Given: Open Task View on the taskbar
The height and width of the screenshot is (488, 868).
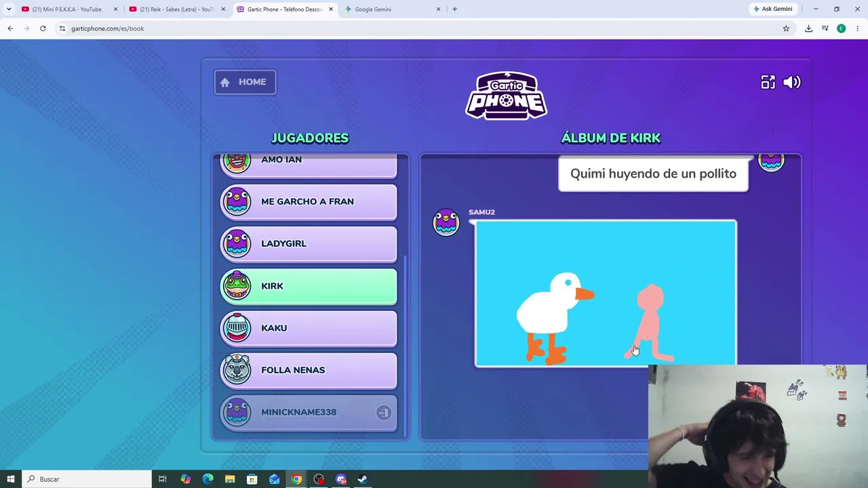Looking at the screenshot, I should (163, 479).
